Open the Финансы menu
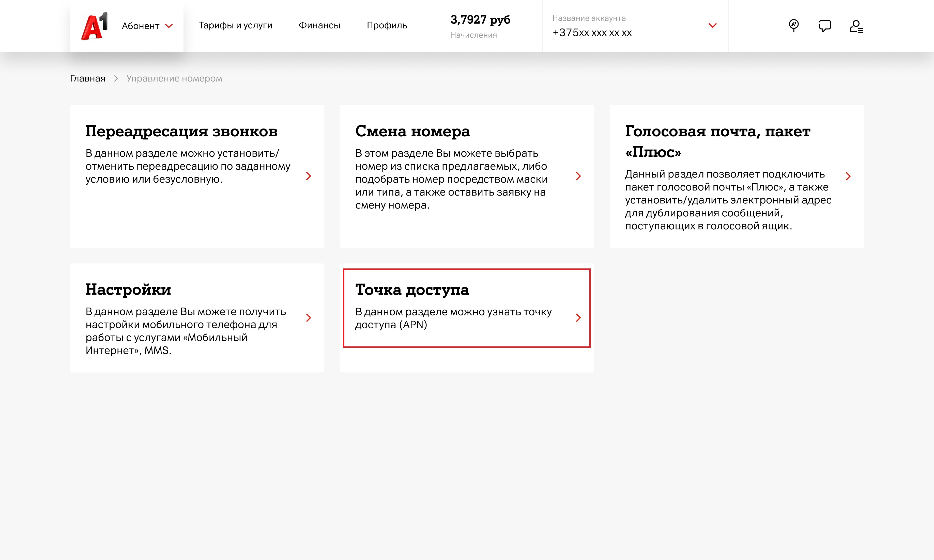Viewport: 934px width, 560px height. [319, 25]
